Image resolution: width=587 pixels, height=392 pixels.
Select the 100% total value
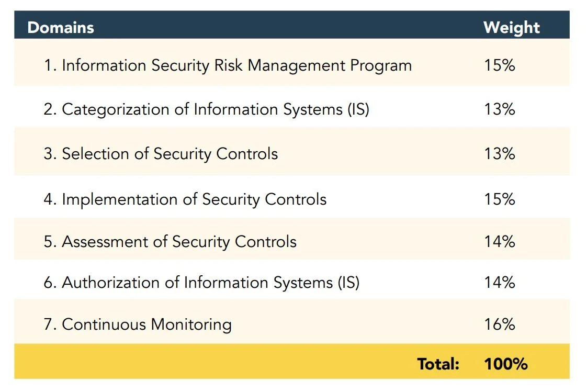coord(505,364)
